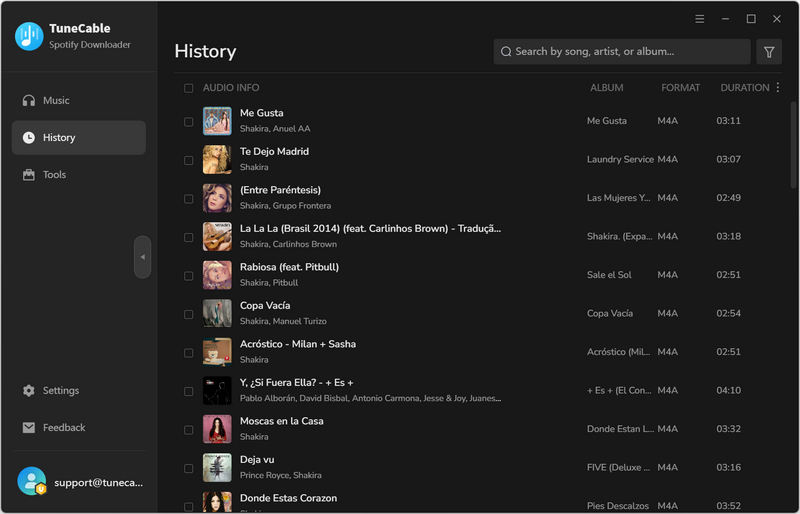Click the Laundry Service album name
Screen dimensions: 800x514
tap(620, 159)
